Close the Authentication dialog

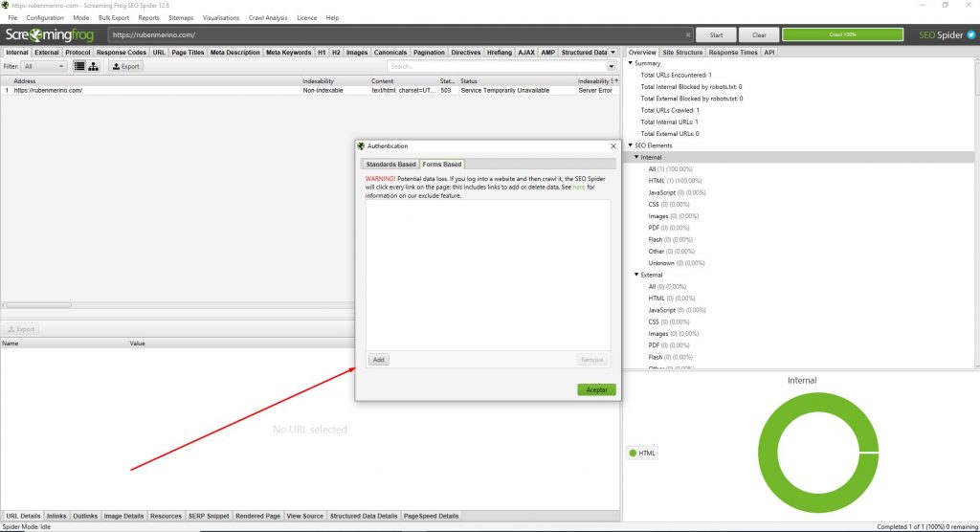tap(612, 146)
